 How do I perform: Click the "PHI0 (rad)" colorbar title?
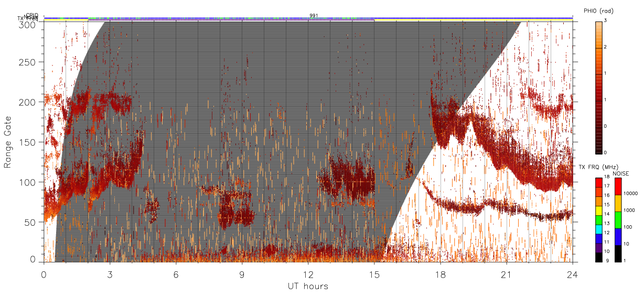pos(598,10)
